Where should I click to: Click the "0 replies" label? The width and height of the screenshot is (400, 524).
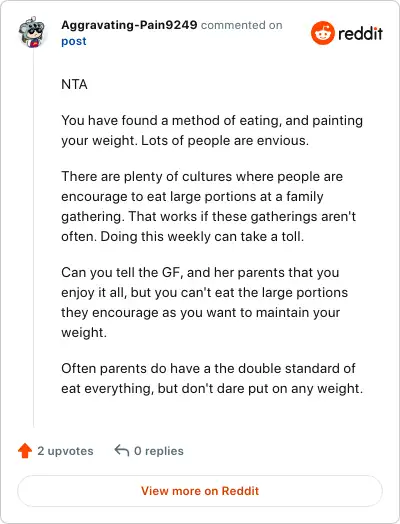click(159, 451)
